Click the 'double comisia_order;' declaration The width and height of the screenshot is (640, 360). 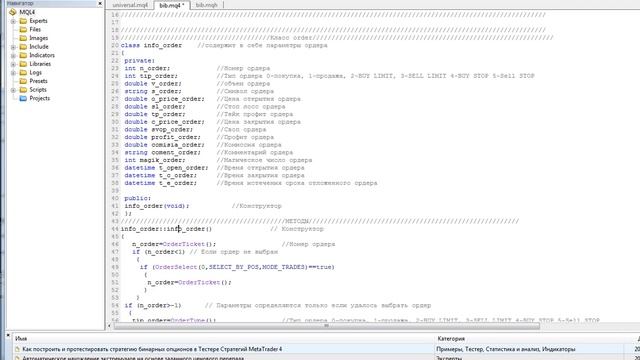(164, 145)
